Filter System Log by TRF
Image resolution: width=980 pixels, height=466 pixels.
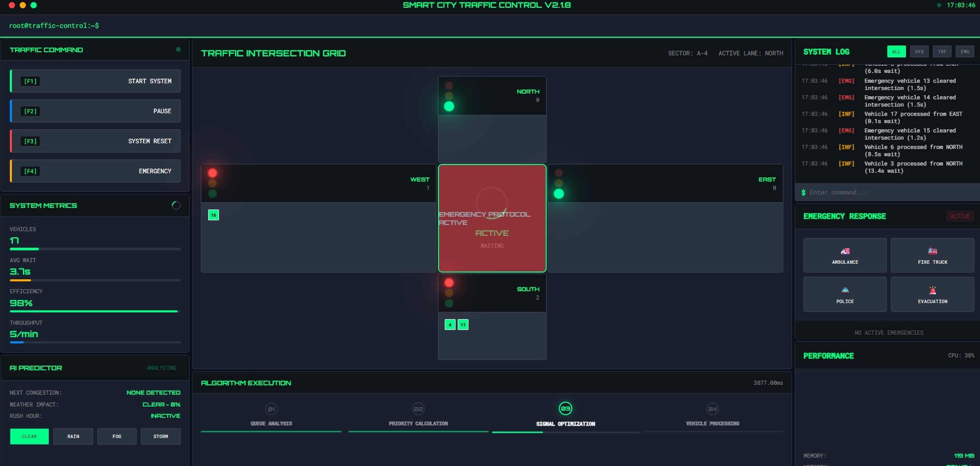pos(942,52)
